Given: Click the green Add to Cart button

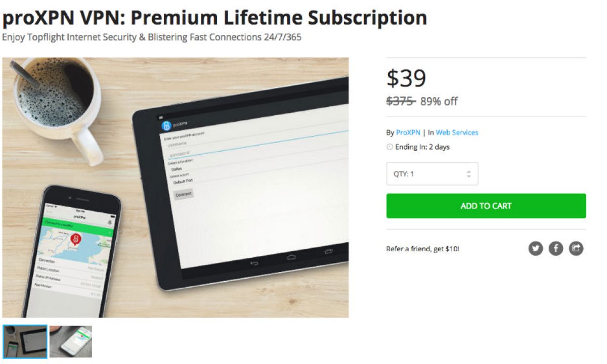Looking at the screenshot, I should [486, 206].
